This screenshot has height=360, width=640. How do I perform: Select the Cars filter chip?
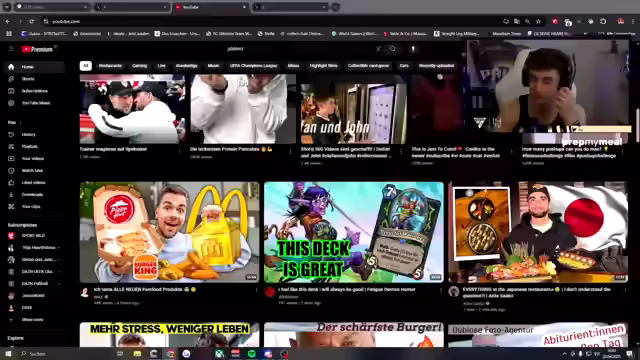pyautogui.click(x=404, y=66)
